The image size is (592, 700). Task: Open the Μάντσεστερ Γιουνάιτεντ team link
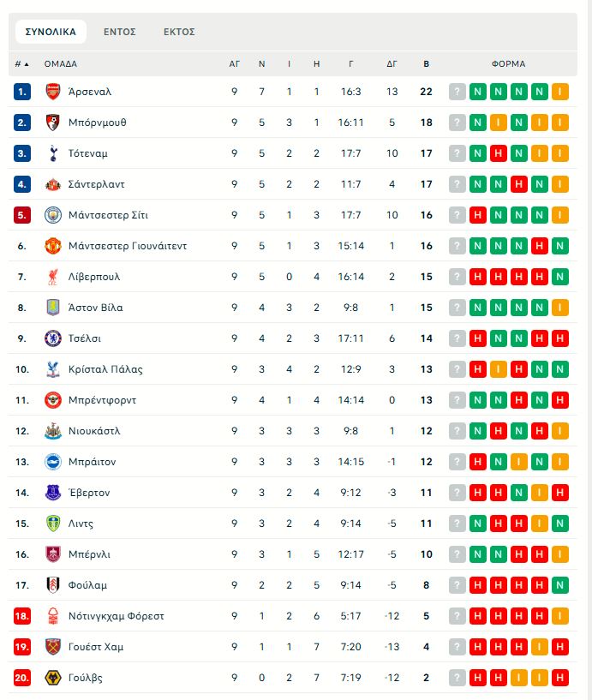pos(128,246)
